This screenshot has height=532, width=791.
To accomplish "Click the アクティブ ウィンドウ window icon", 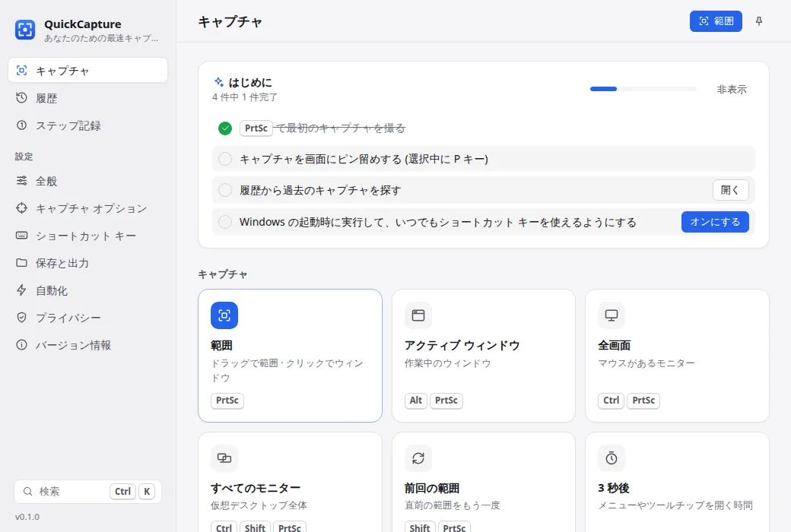I will (418, 315).
